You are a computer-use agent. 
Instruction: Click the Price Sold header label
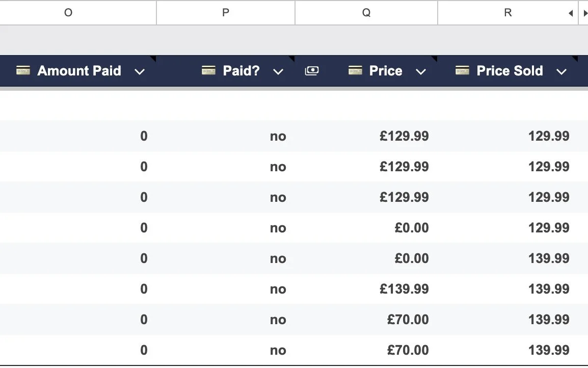[509, 71]
